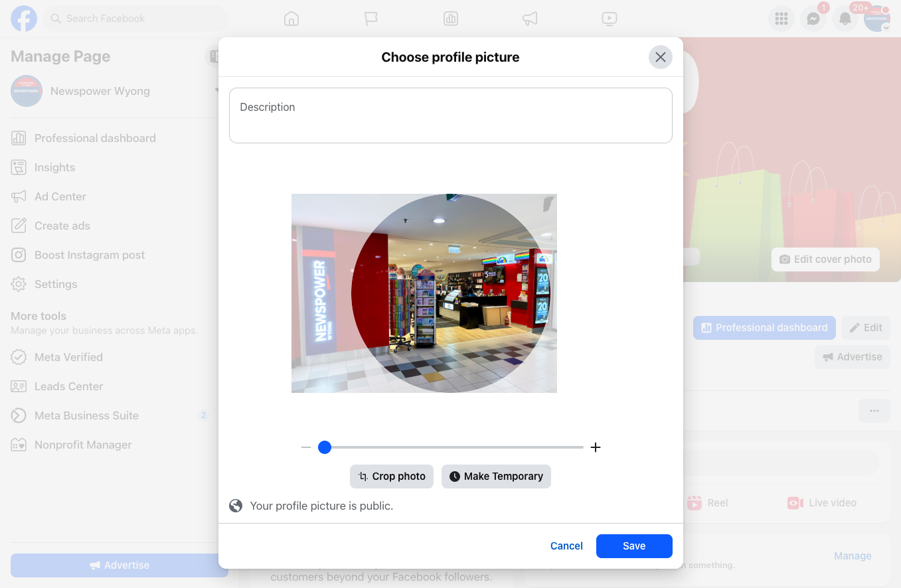Open the three-dots more options button
The width and height of the screenshot is (901, 588).
click(x=874, y=411)
